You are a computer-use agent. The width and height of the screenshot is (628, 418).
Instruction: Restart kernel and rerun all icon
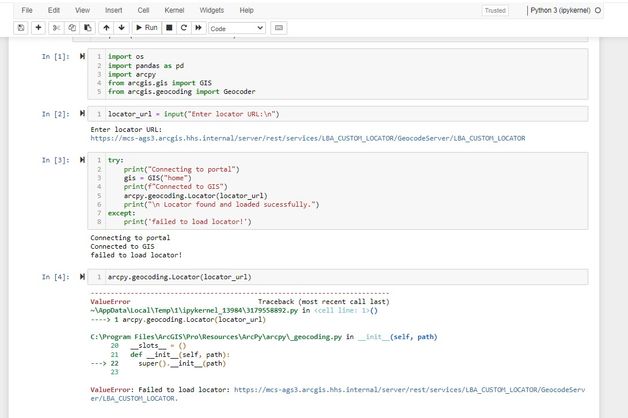199,27
